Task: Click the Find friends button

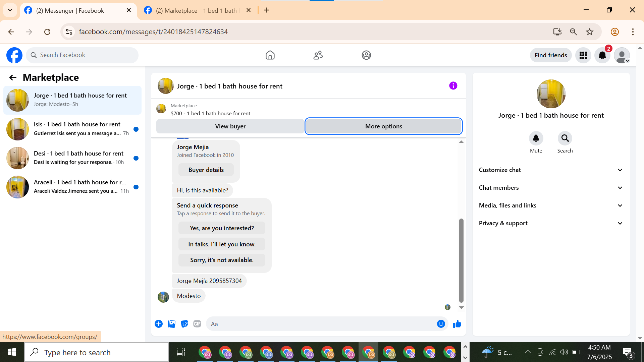Action: point(551,55)
